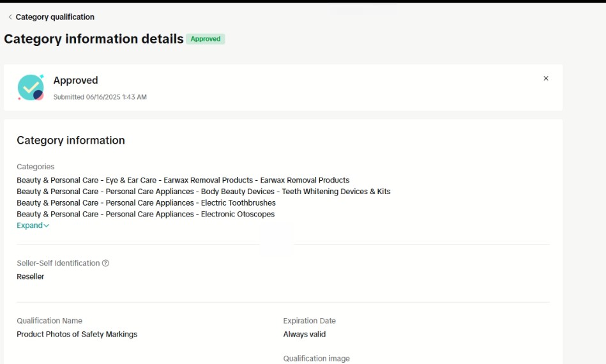Open the Seller-Self Identification help icon
606x364 pixels.
pyautogui.click(x=106, y=263)
